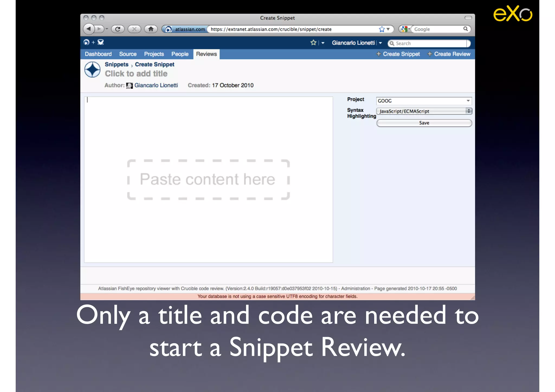Focus the URL address bar
This screenshot has height=392, width=555.
pyautogui.click(x=293, y=29)
